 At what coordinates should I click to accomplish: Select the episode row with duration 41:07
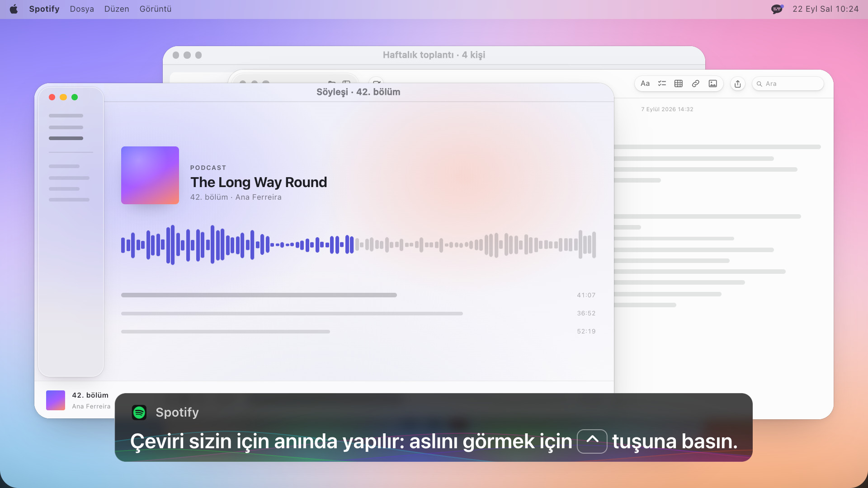click(359, 295)
